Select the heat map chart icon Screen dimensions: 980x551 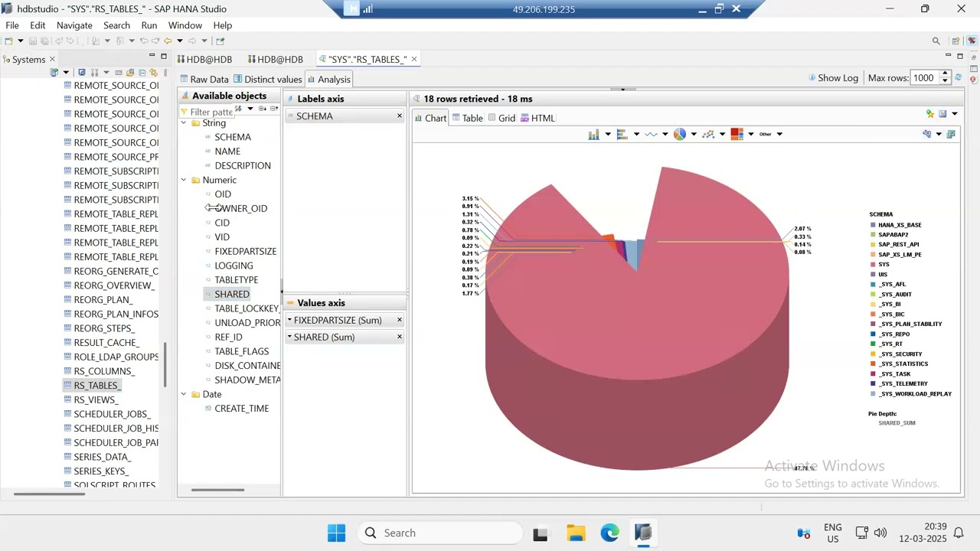737,134
